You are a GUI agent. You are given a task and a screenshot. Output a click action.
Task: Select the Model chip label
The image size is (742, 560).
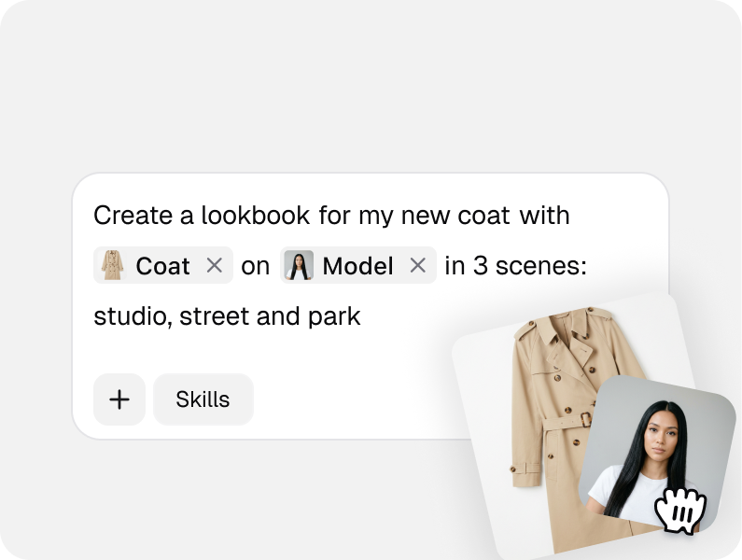pyautogui.click(x=357, y=266)
